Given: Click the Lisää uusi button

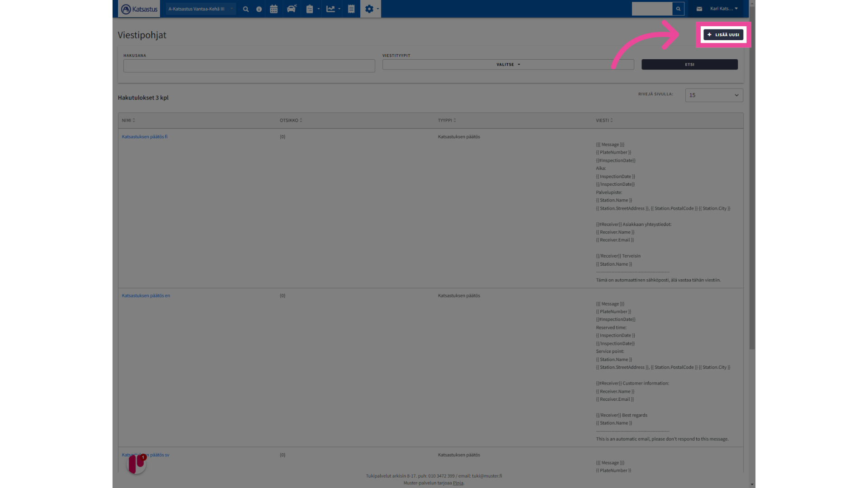Looking at the screenshot, I should pyautogui.click(x=723, y=35).
